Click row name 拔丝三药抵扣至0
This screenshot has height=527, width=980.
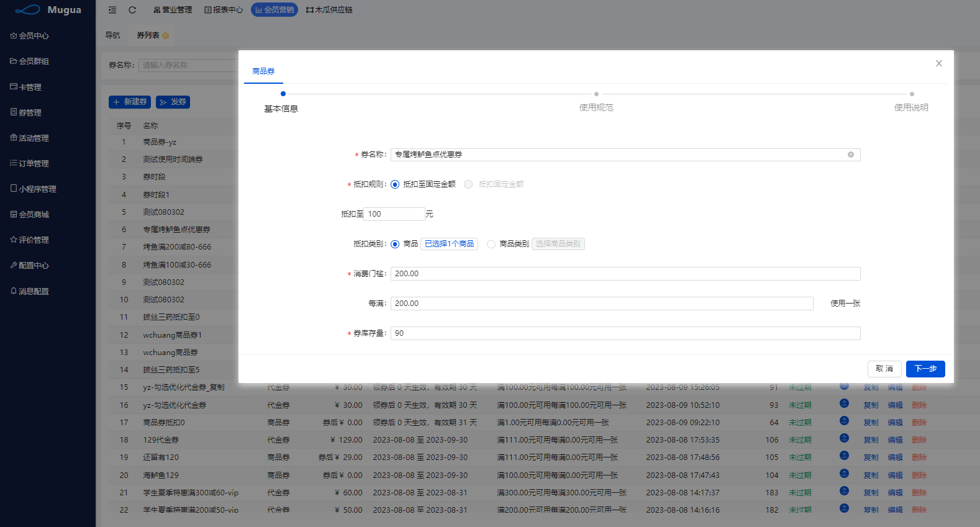171,317
